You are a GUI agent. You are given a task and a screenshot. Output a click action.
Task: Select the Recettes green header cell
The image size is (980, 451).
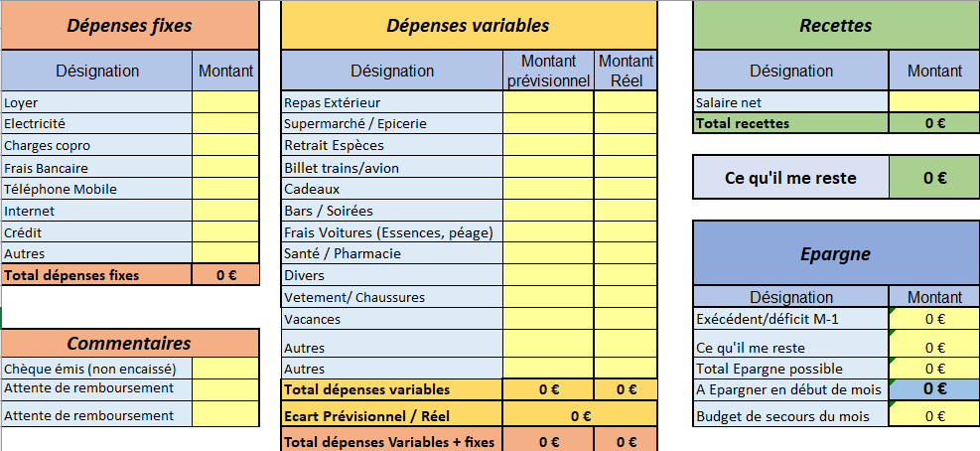coord(836,25)
